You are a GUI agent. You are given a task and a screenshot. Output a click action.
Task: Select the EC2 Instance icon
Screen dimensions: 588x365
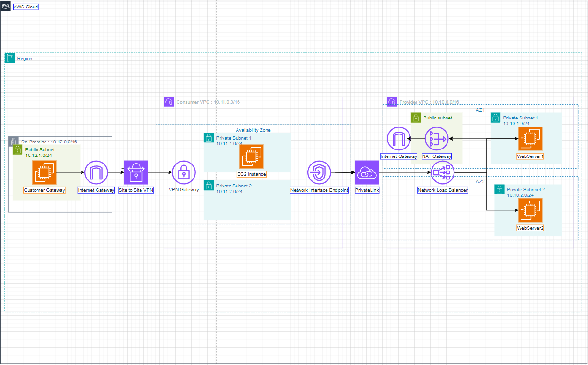point(252,156)
